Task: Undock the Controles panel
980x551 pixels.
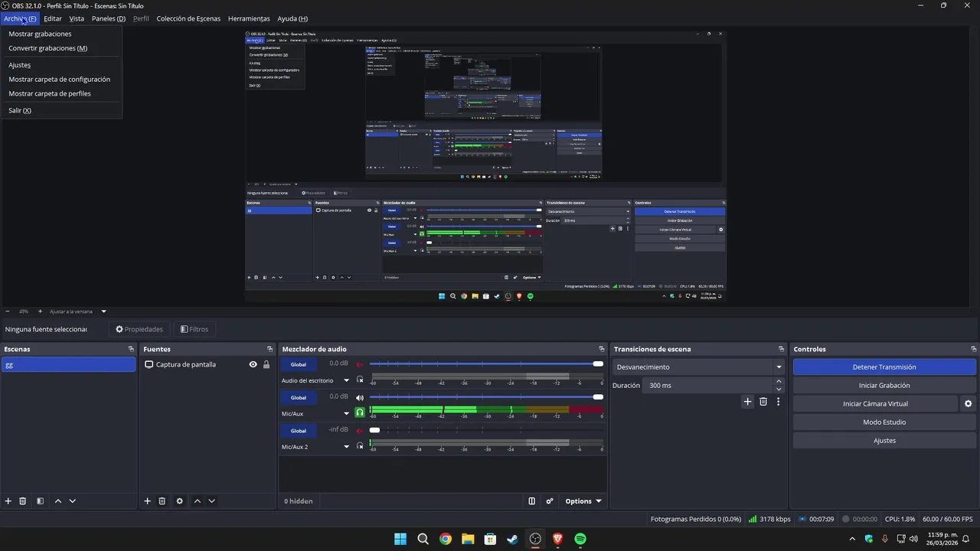Action: point(973,349)
